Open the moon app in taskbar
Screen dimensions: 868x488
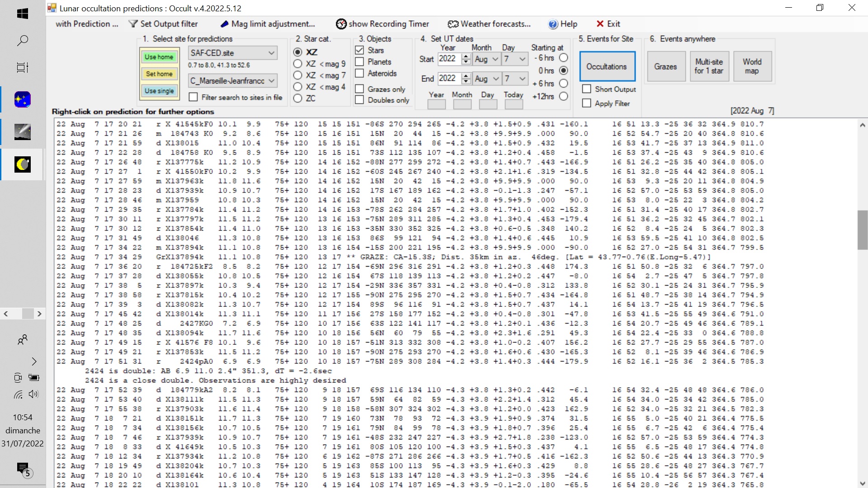23,164
